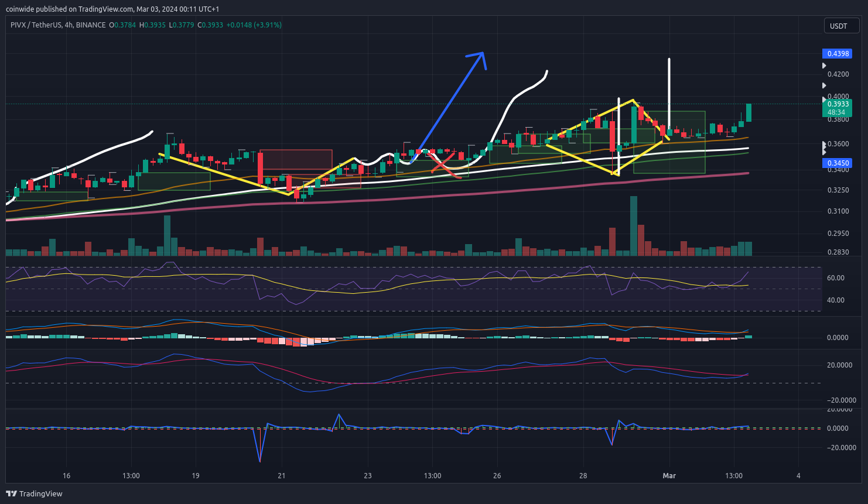Viewport: 868px width, 504px height.
Task: Click the 13:00 label between 16 and 19
Action: click(x=131, y=476)
